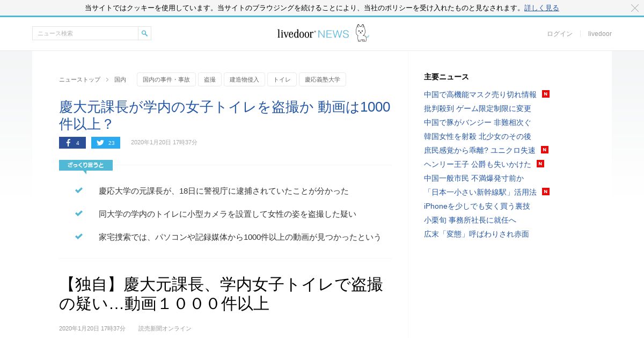The width and height of the screenshot is (644, 338).
Task: Click the livedoor dog mascot icon
Action: pos(362,33)
